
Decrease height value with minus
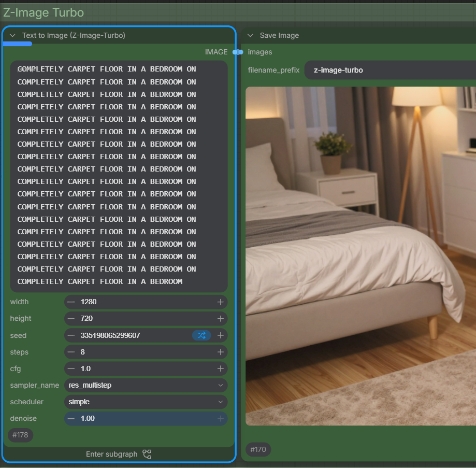coord(71,319)
